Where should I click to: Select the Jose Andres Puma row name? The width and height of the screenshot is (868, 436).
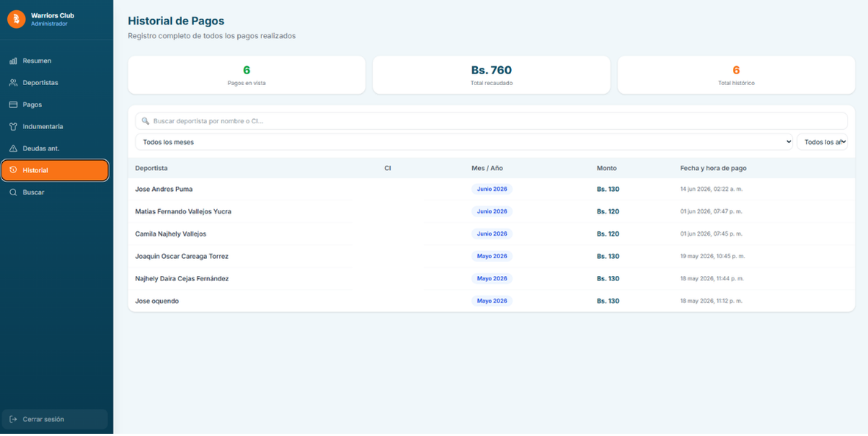pos(164,189)
